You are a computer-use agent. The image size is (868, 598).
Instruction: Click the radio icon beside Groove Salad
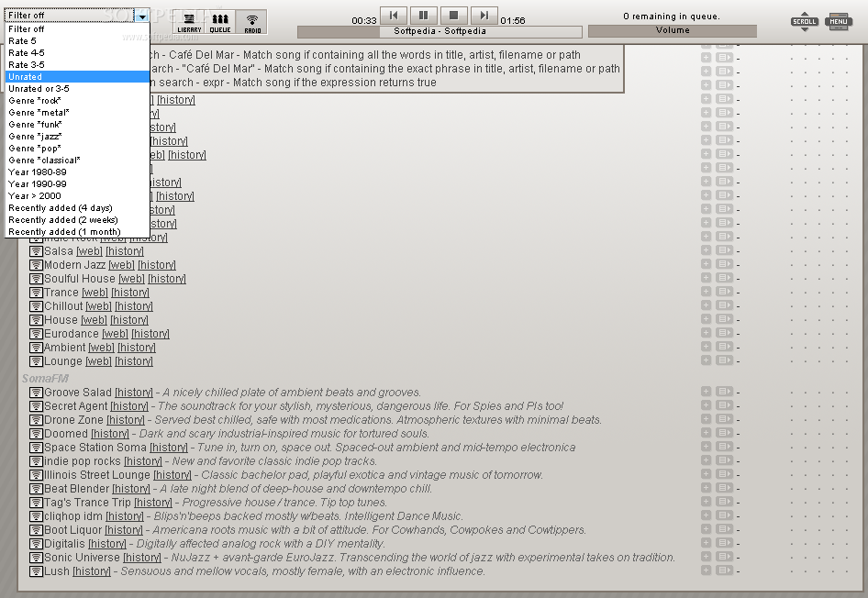(36, 393)
